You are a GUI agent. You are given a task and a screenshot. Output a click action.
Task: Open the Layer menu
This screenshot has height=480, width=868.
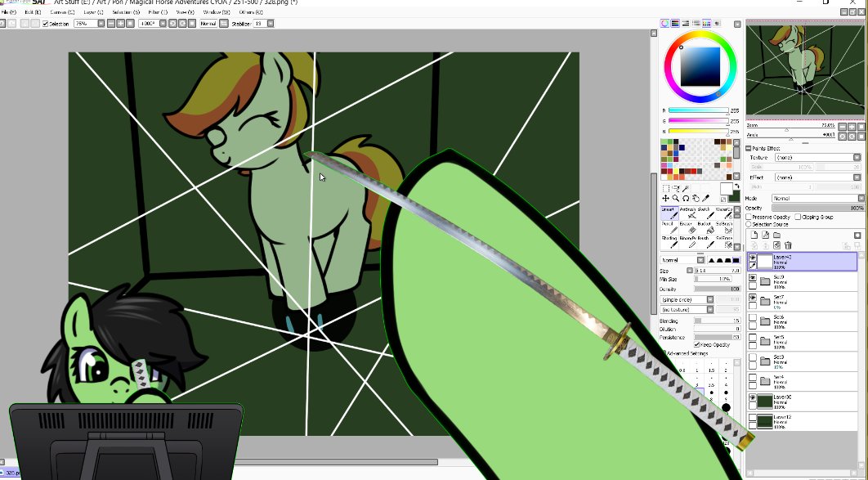[x=93, y=12]
